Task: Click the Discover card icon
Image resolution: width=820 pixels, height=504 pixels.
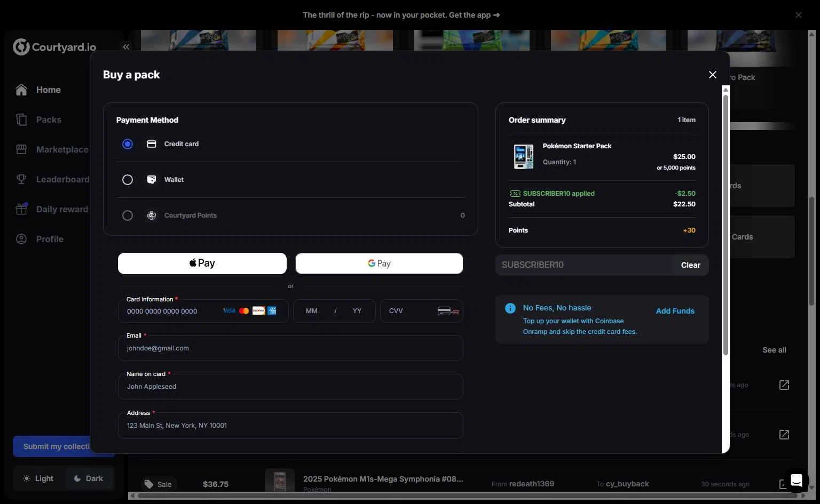Action: (x=258, y=311)
